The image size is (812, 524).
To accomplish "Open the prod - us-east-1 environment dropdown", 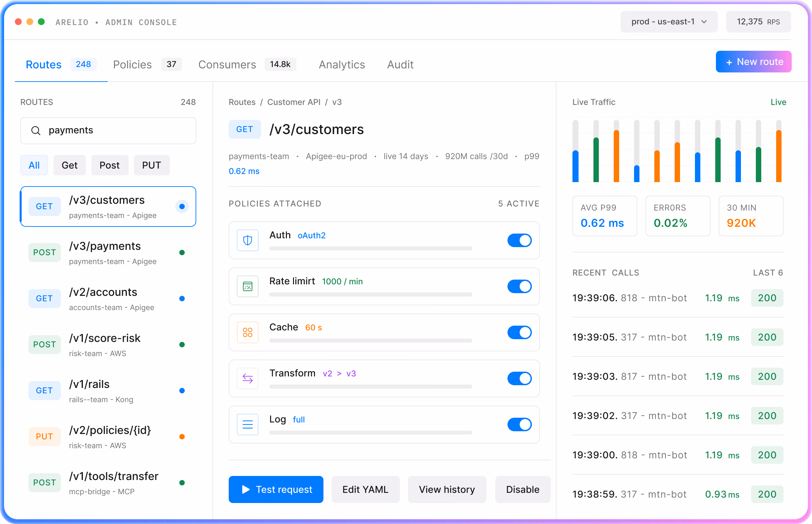I will (669, 22).
